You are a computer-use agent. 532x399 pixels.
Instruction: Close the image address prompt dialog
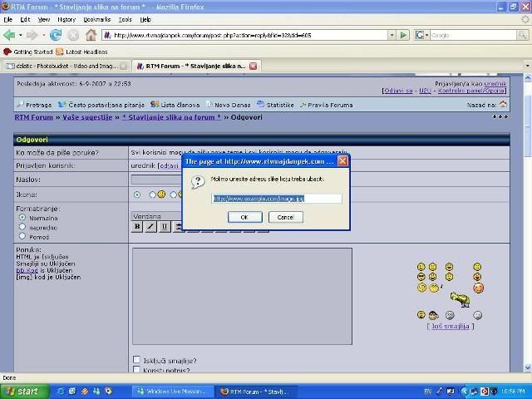(342, 161)
